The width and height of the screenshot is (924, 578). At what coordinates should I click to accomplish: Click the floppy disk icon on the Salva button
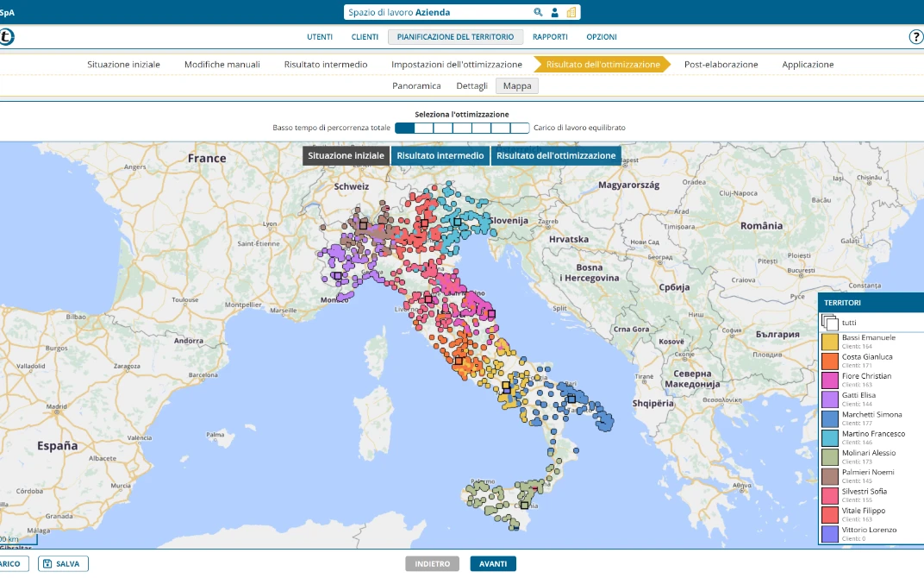[x=46, y=562]
